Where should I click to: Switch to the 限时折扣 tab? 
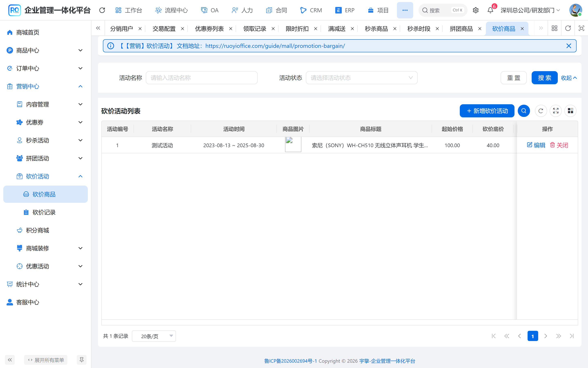[297, 29]
